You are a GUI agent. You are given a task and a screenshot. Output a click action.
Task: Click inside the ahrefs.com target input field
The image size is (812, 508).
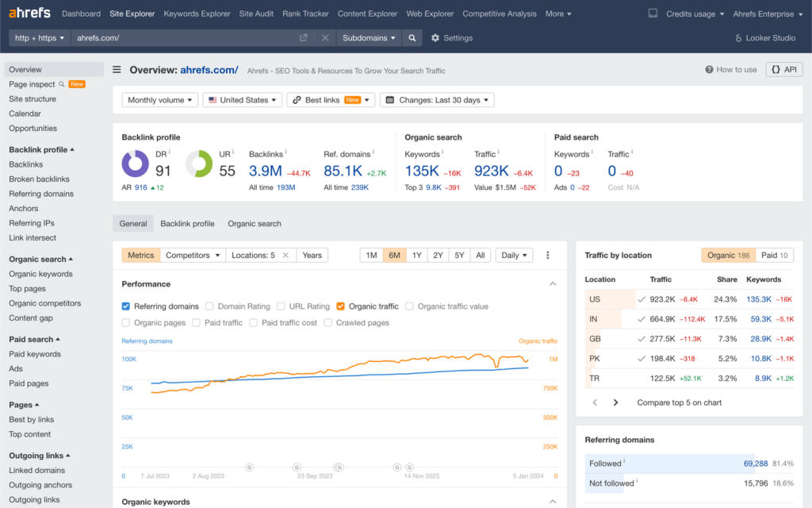coord(198,37)
